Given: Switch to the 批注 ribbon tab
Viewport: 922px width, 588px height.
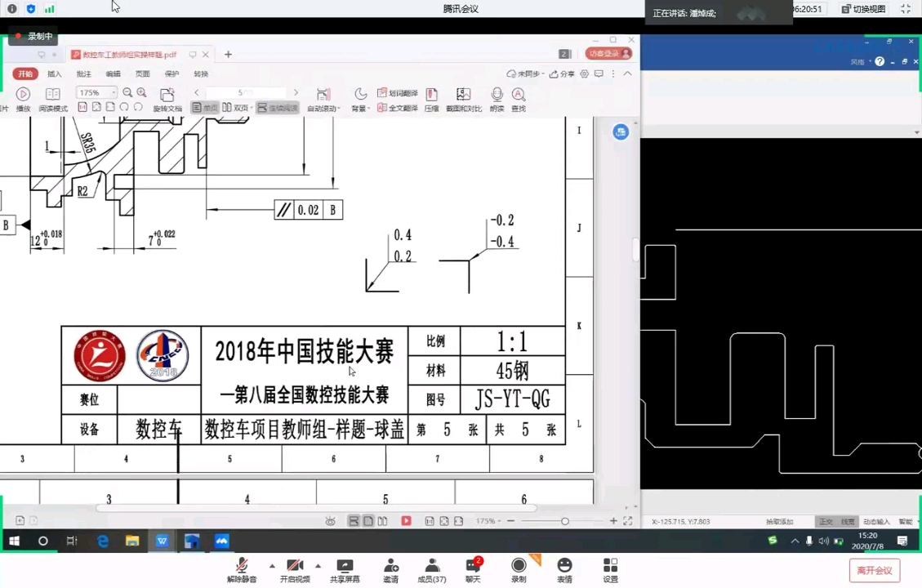Looking at the screenshot, I should [x=83, y=73].
